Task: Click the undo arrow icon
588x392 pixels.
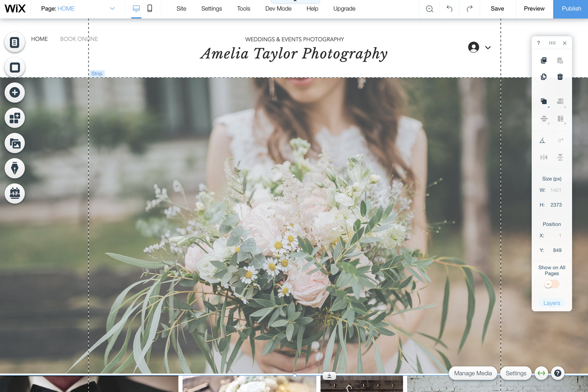Action: click(x=449, y=9)
